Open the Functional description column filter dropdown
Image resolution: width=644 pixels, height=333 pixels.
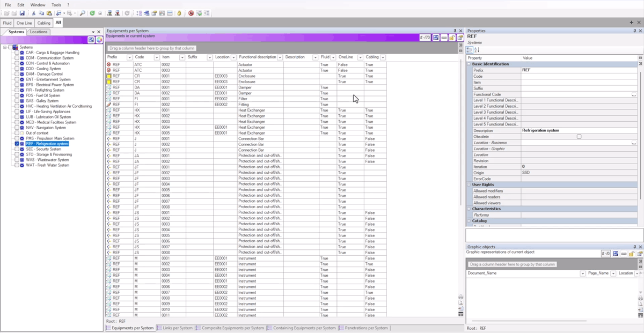(x=280, y=57)
